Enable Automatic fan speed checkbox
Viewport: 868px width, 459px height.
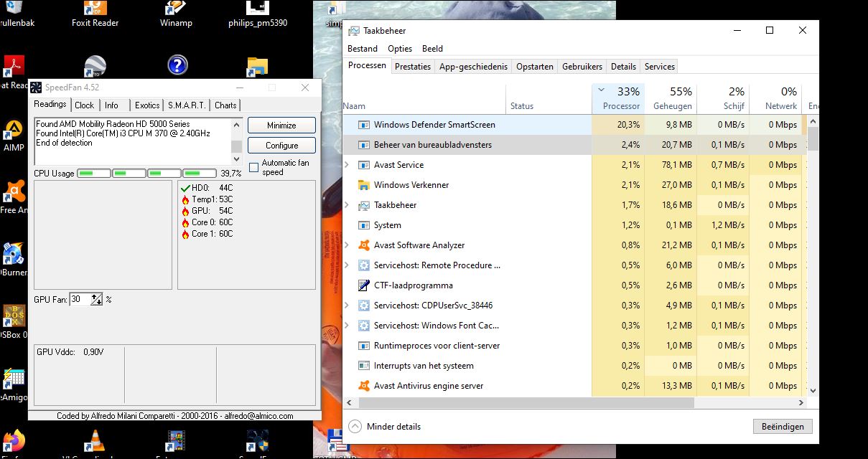253,168
